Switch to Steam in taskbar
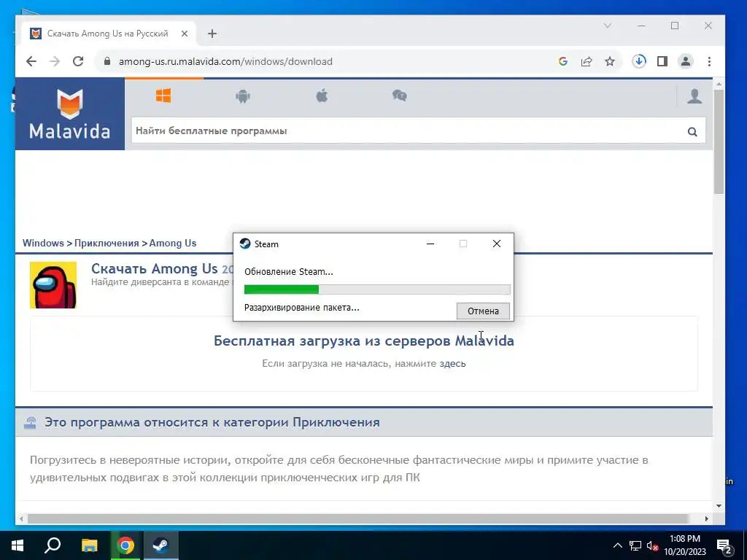This screenshot has height=560, width=747. (x=161, y=545)
